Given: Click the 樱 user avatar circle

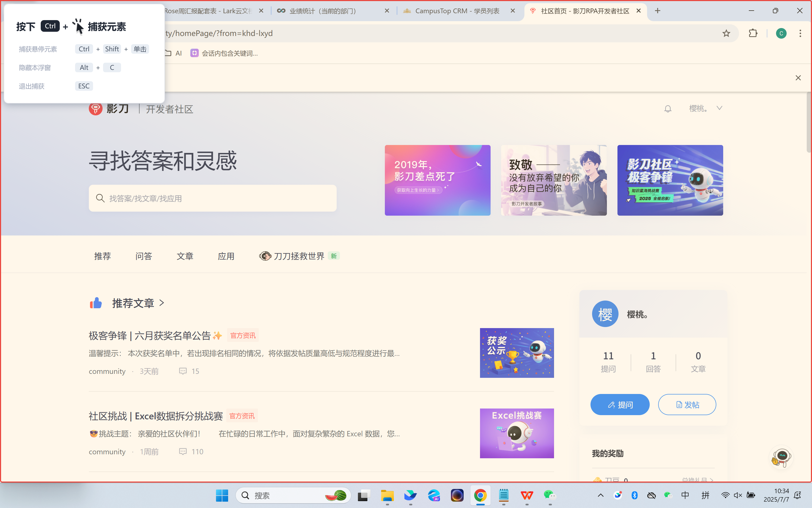Looking at the screenshot, I should [605, 314].
